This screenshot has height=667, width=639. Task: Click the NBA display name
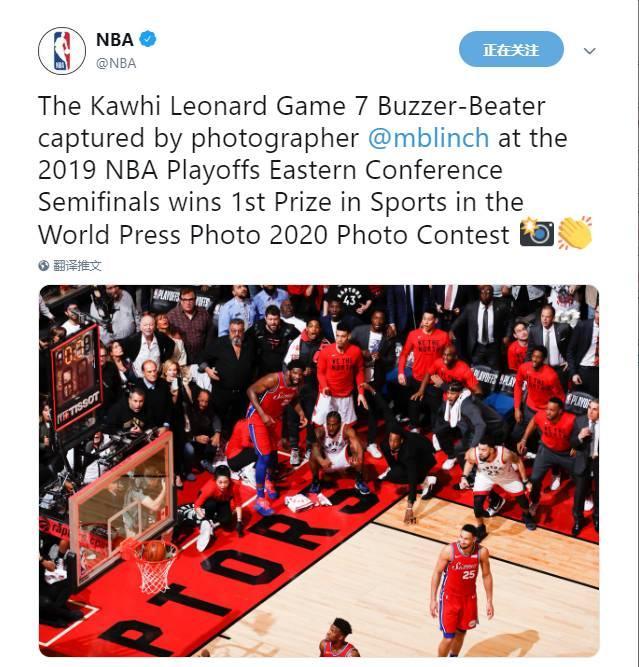(115, 40)
